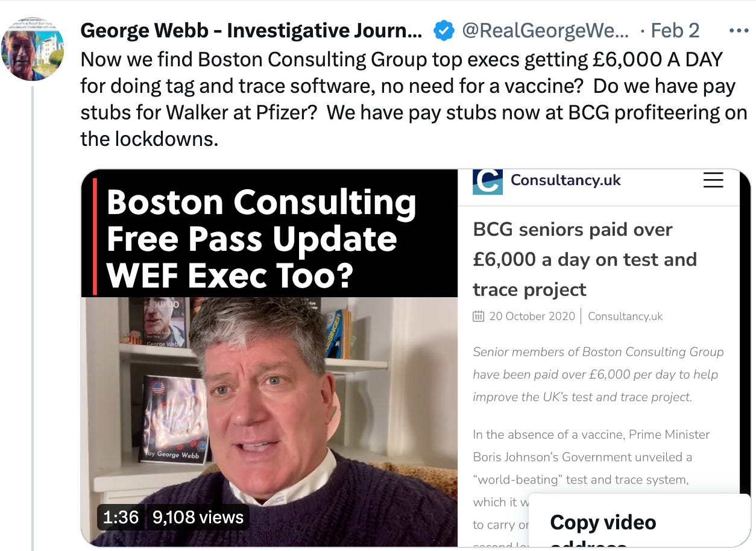The width and height of the screenshot is (756, 551).
Task: Click the tweet text about Boston Consulting Group
Action: pos(414,99)
